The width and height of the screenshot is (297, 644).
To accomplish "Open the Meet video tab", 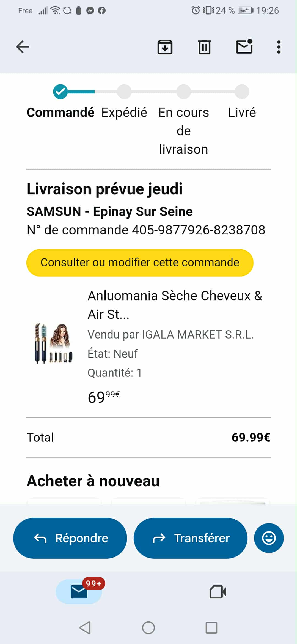I will 218,591.
